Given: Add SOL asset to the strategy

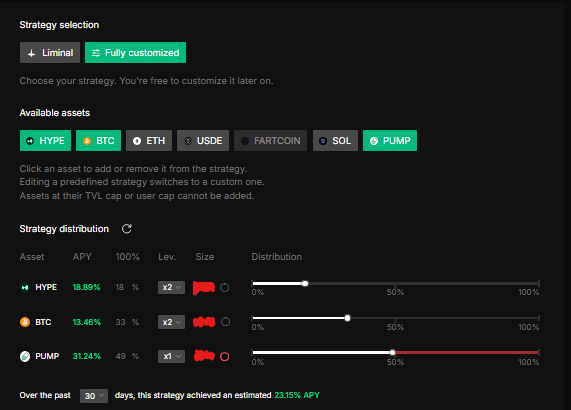Looking at the screenshot, I should pyautogui.click(x=335, y=141).
